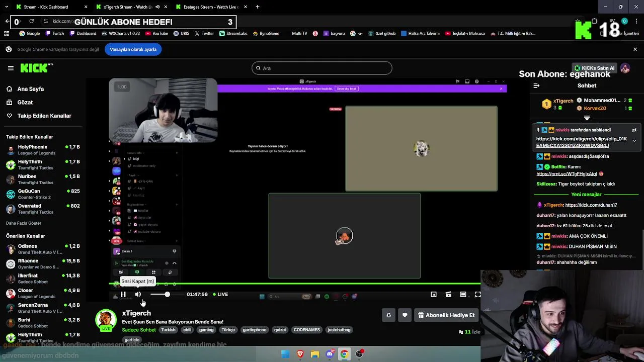
Task: Open xTigerch channel avatar
Action: tap(106, 320)
